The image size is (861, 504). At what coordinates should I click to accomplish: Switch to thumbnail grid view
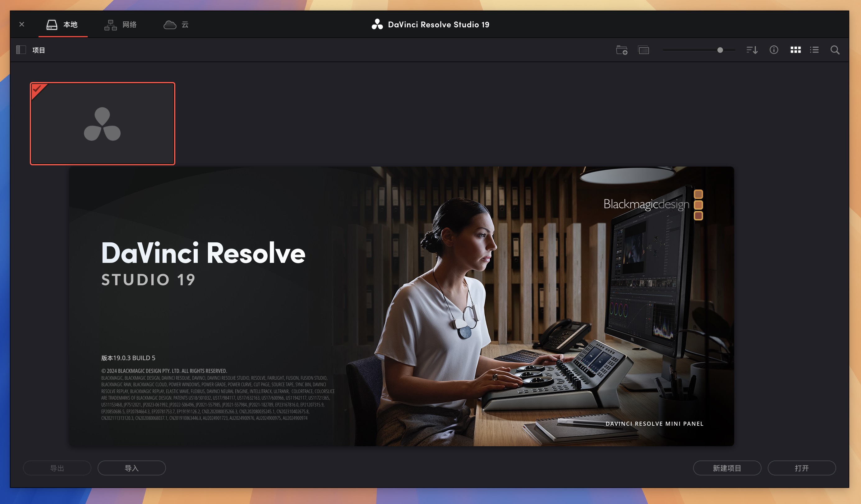(795, 50)
